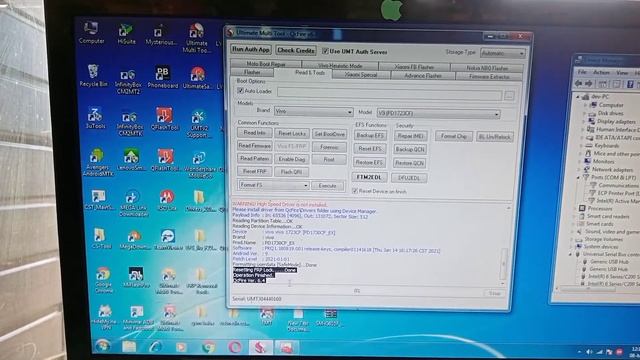
Task: Open Windows Media Player from the taskbar
Action: click(181, 347)
